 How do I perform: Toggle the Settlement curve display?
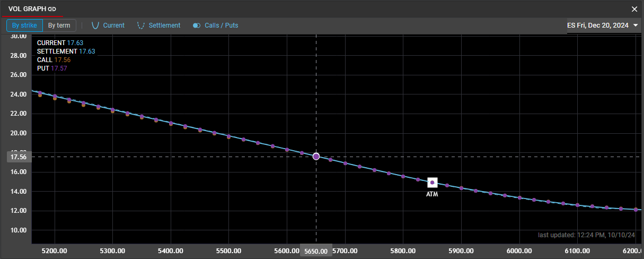click(x=158, y=25)
